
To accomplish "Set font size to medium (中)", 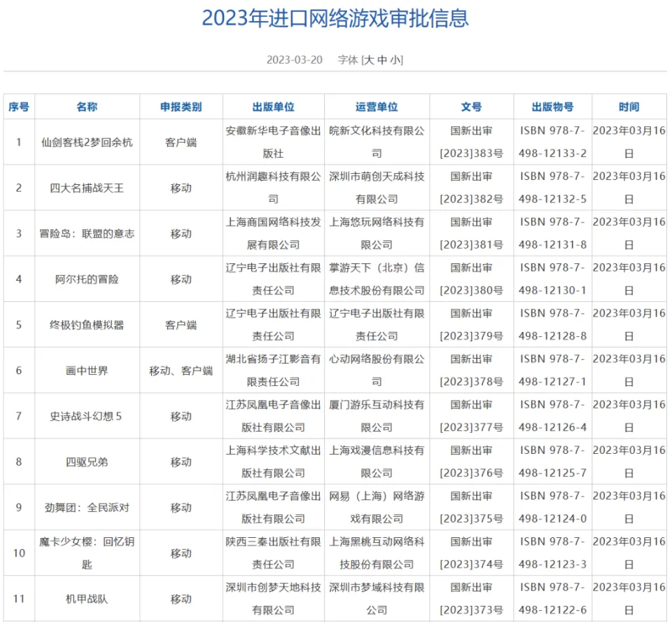I will coord(381,60).
